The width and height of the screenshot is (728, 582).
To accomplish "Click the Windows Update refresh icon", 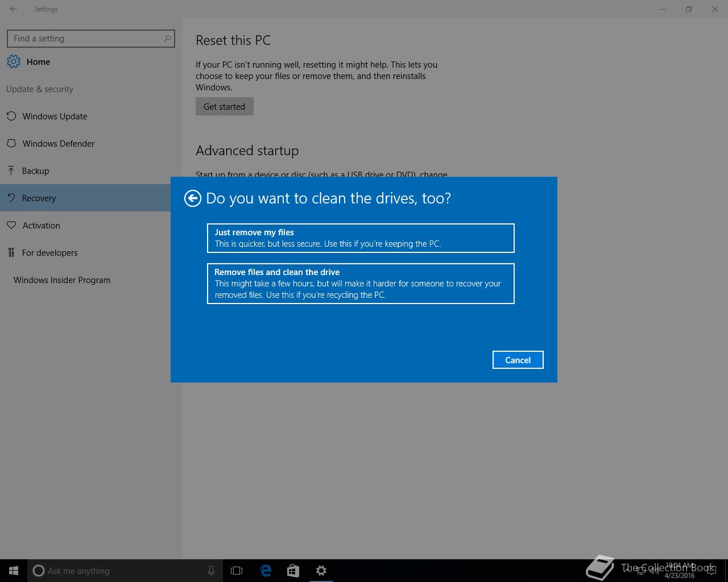I will 11,116.
